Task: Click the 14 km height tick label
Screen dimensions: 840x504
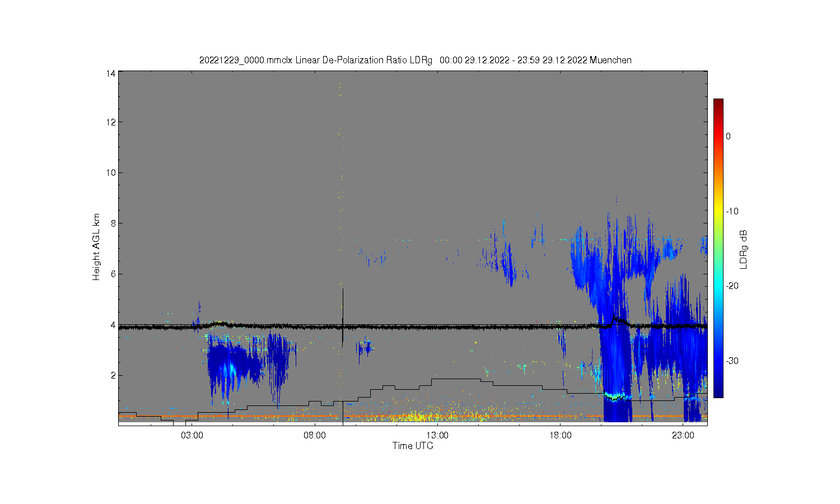Action: (x=111, y=73)
